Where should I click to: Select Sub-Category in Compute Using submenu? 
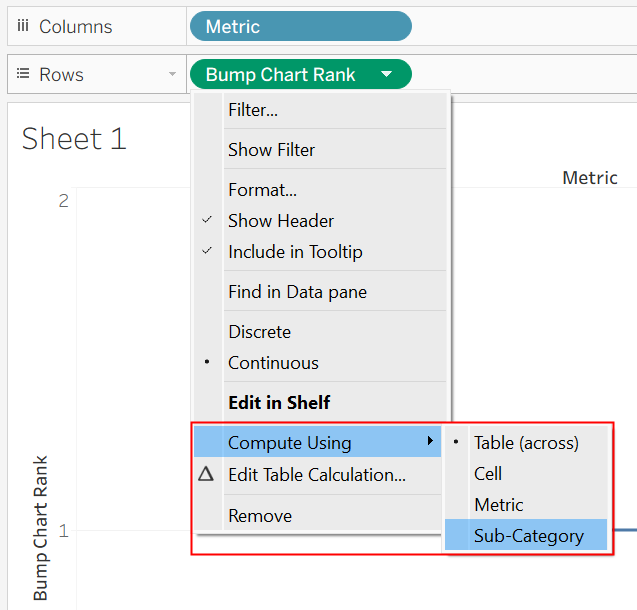pyautogui.click(x=526, y=535)
